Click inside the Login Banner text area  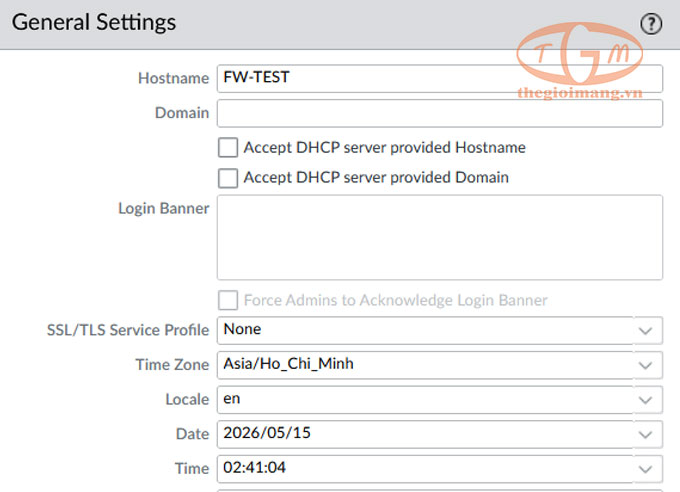pos(440,237)
